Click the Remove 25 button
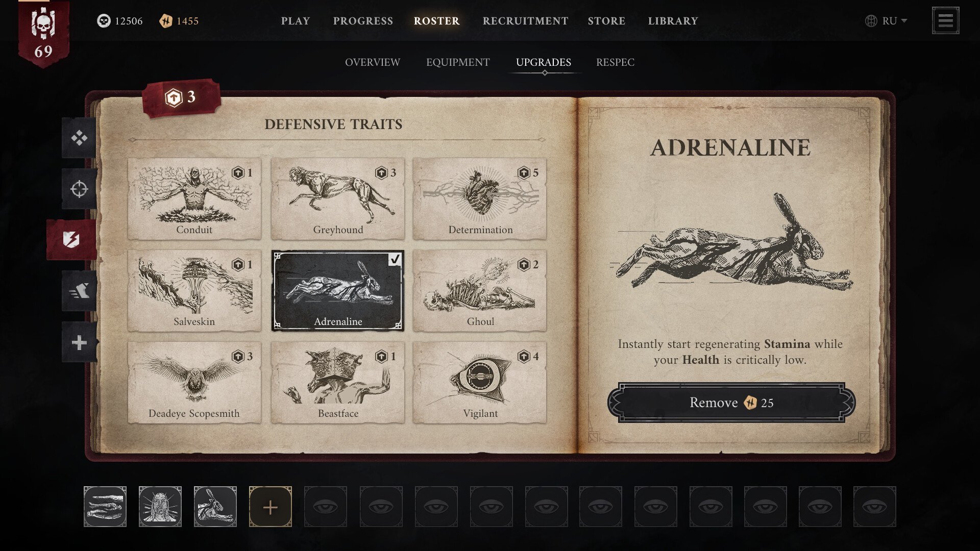 tap(731, 403)
